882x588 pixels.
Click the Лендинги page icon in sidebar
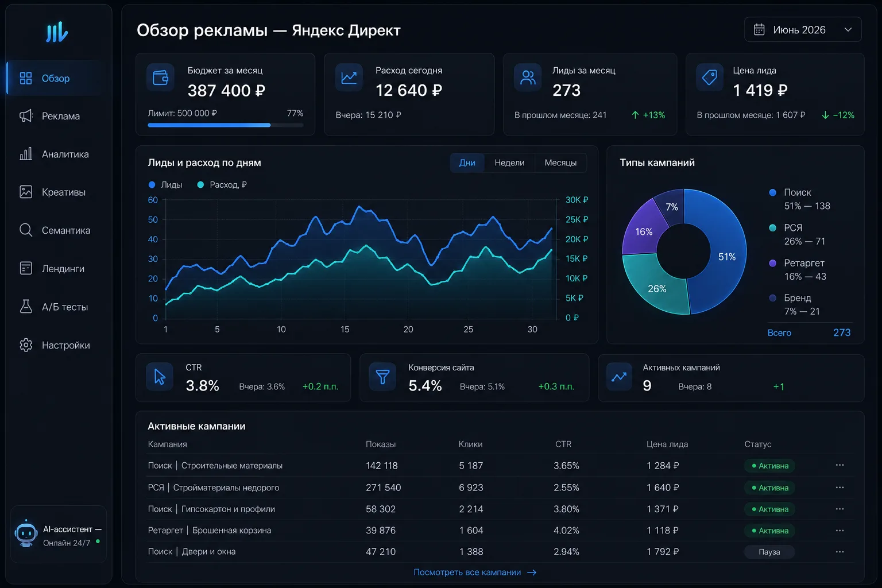26,268
